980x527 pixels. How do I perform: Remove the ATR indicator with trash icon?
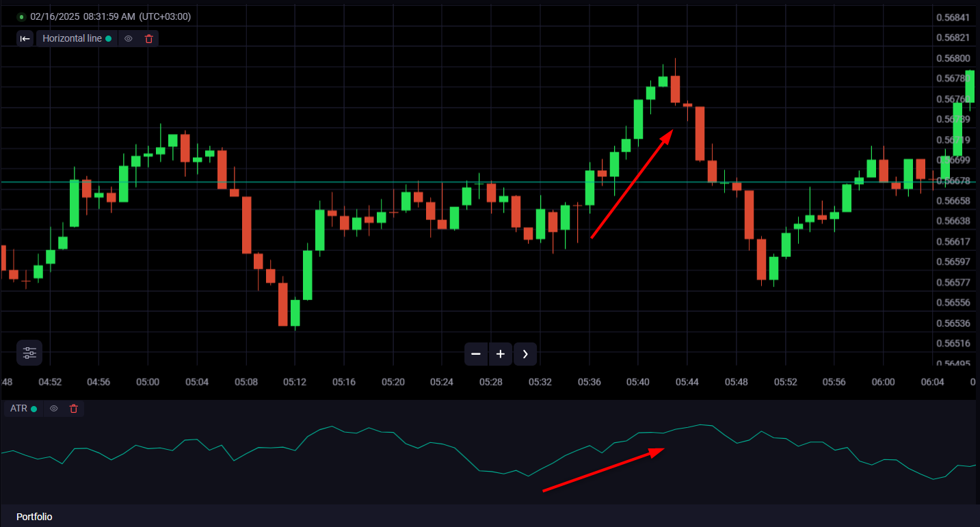point(74,409)
